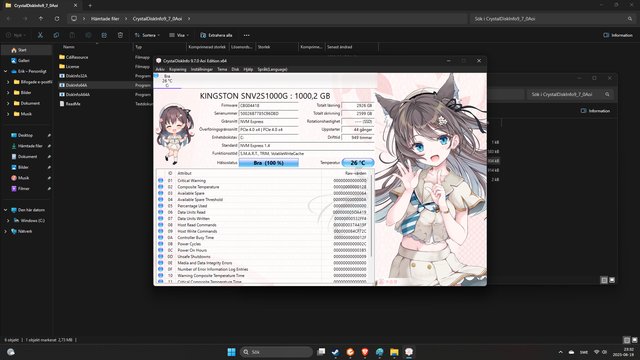Show hidden tray icons chevron
The image size is (640, 360).
(560, 352)
